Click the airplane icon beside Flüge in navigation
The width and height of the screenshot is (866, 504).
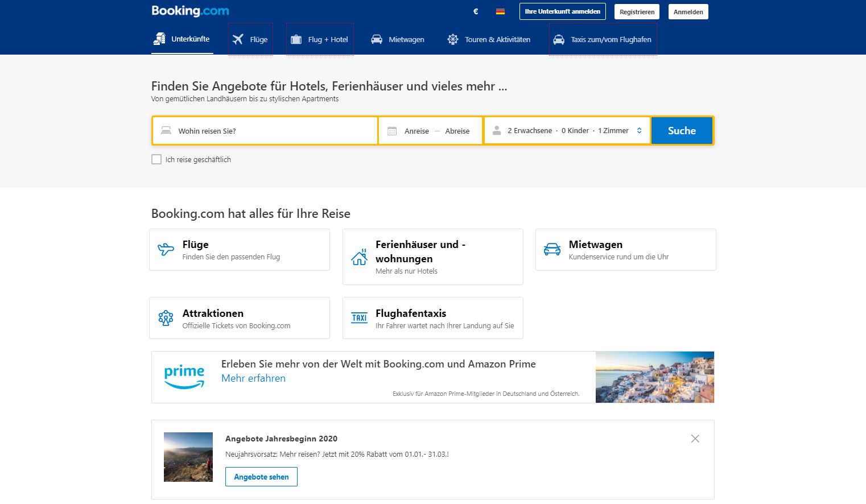(x=238, y=39)
